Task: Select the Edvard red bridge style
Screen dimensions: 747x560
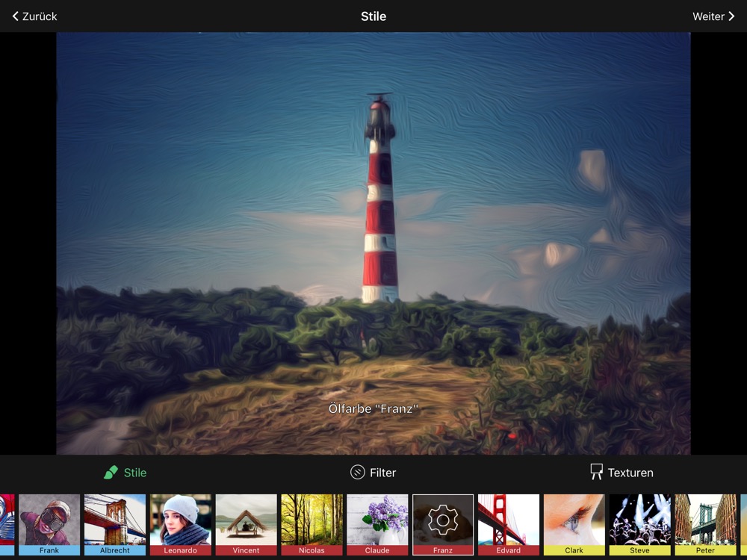Action: (x=509, y=524)
